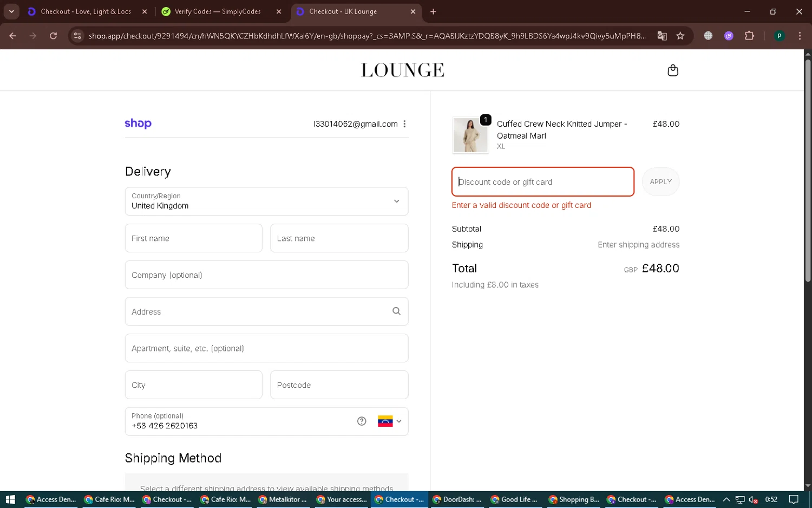812x508 pixels.
Task: Click the Apartment, suite field
Action: [x=266, y=348]
